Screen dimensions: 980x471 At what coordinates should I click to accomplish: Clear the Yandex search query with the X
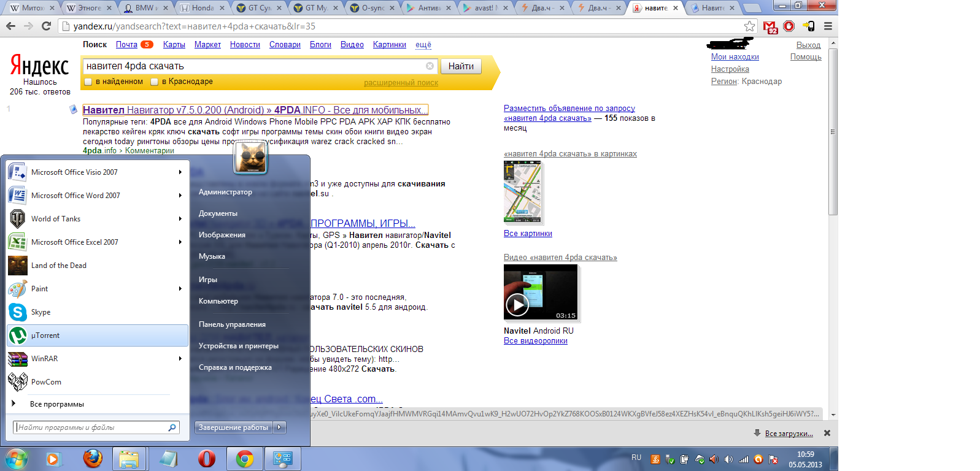(430, 66)
